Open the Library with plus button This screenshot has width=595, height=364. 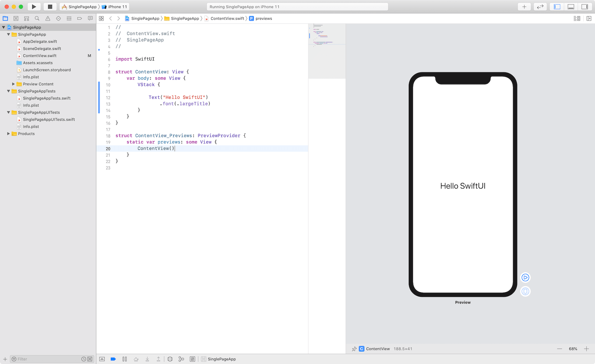coord(524,7)
